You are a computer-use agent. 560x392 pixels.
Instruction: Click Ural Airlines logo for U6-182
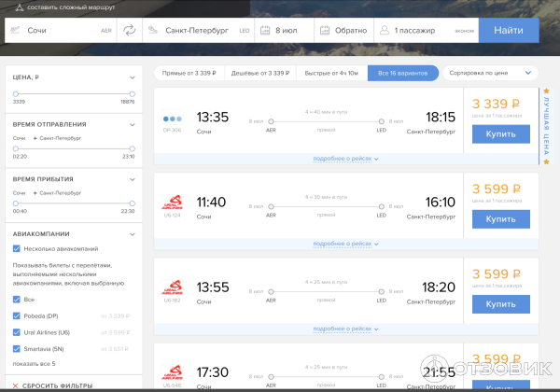[x=172, y=287]
